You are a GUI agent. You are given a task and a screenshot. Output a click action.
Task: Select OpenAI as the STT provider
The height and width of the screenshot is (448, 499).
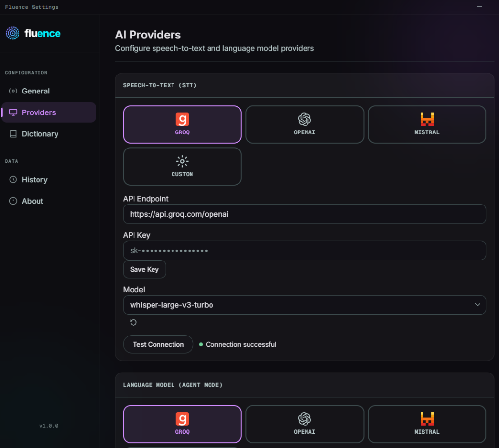[305, 124]
